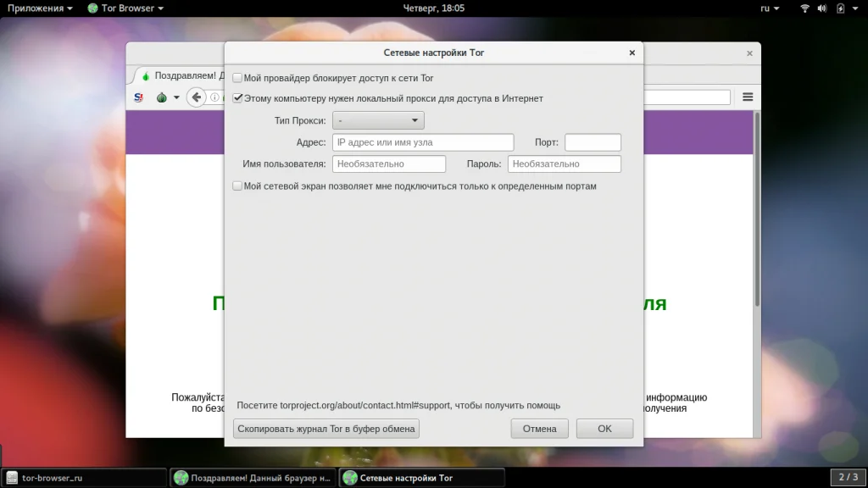Open the browser hamburger menu
This screenshot has width=868, height=488.
748,97
